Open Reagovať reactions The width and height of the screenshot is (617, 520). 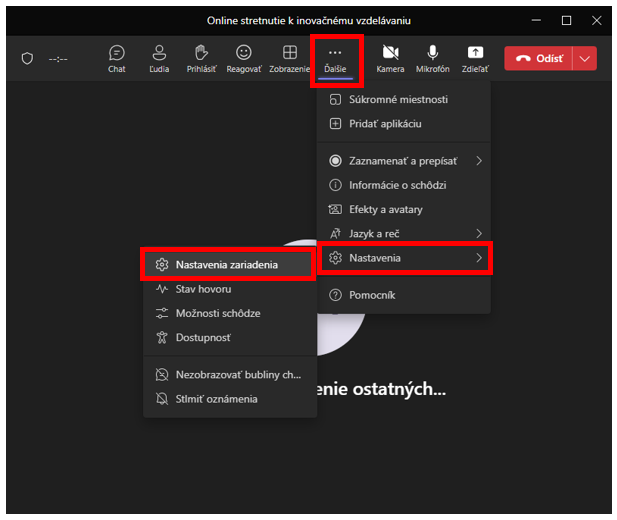click(x=244, y=59)
